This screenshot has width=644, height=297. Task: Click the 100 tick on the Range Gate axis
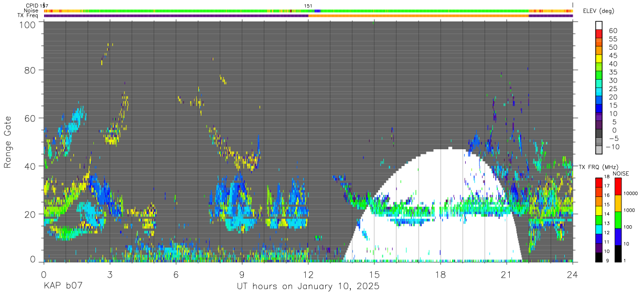(26, 24)
